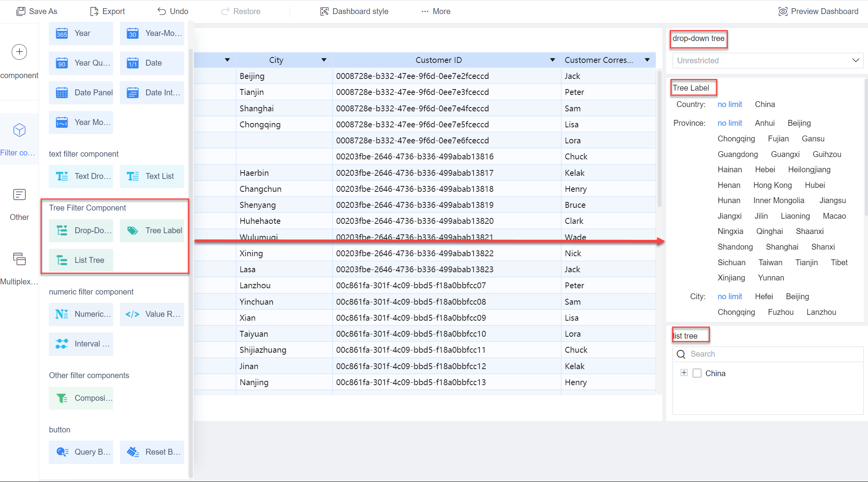The width and height of the screenshot is (868, 482).
Task: Open the City column filter arrow
Action: tap(324, 60)
